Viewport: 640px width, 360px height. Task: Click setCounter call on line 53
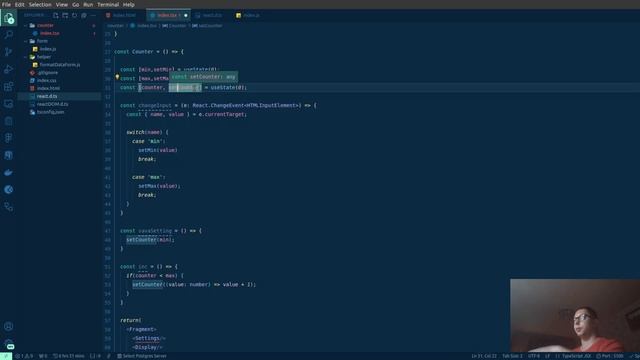coord(147,284)
